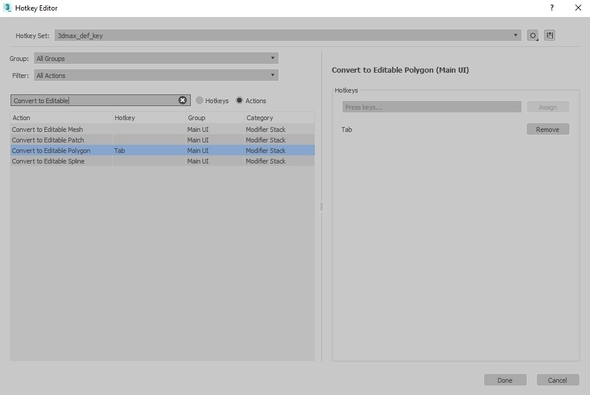
Task: Click Modifier Stack cell of Editable Mesh row
Action: point(279,129)
